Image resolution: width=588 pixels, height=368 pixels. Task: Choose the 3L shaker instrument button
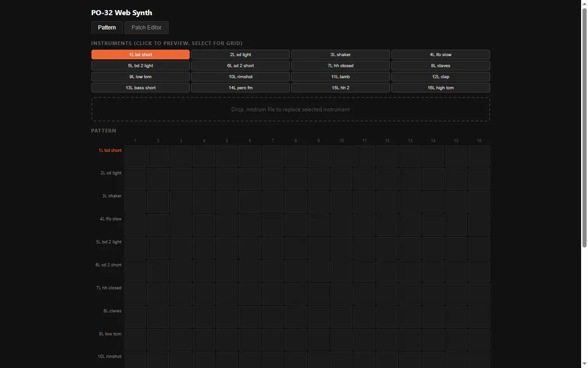tap(340, 55)
